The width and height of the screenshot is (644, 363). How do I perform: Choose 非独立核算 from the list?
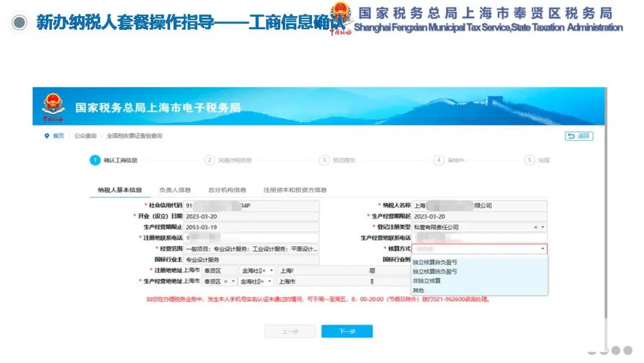click(427, 281)
